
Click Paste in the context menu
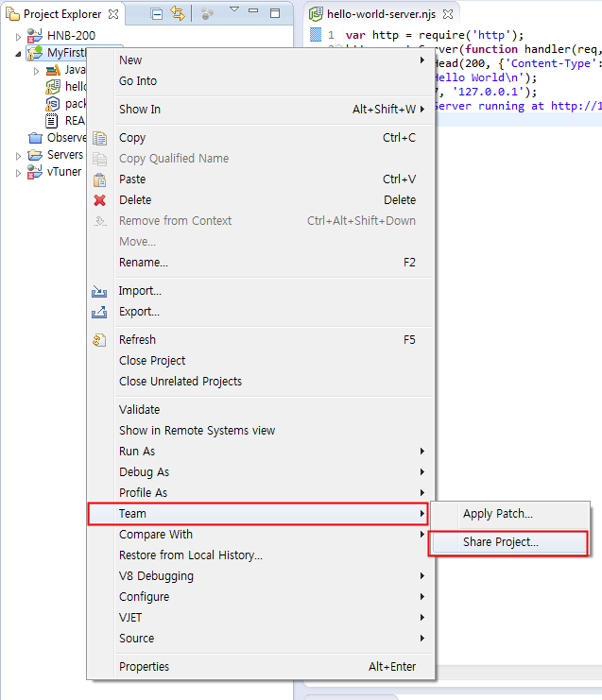coord(261,179)
